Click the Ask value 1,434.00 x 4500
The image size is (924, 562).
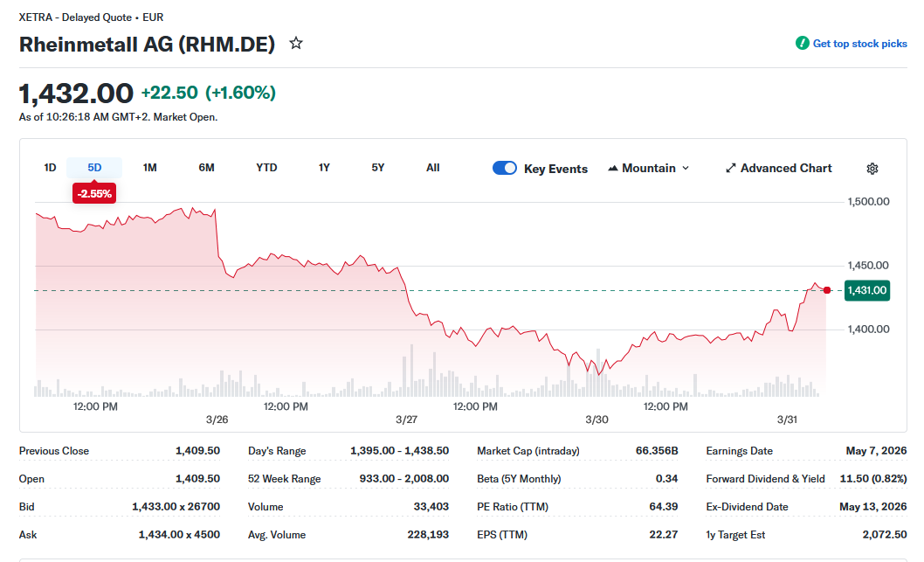coord(179,534)
